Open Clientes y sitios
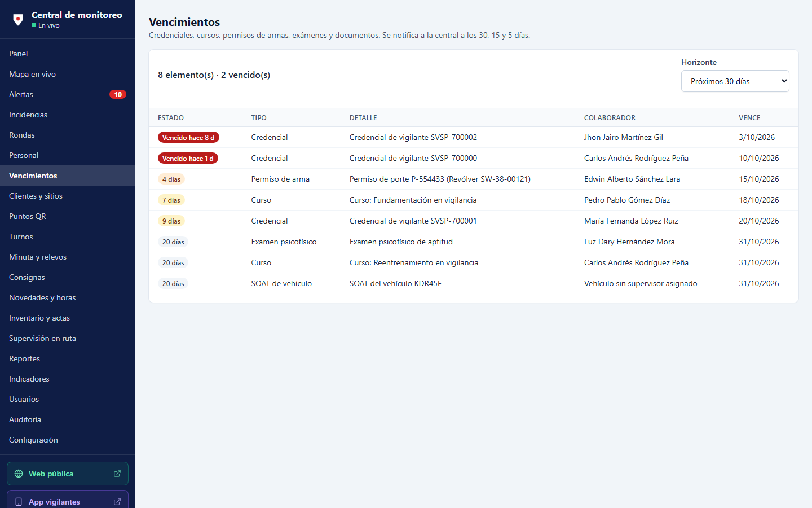812x508 pixels. tap(68, 196)
